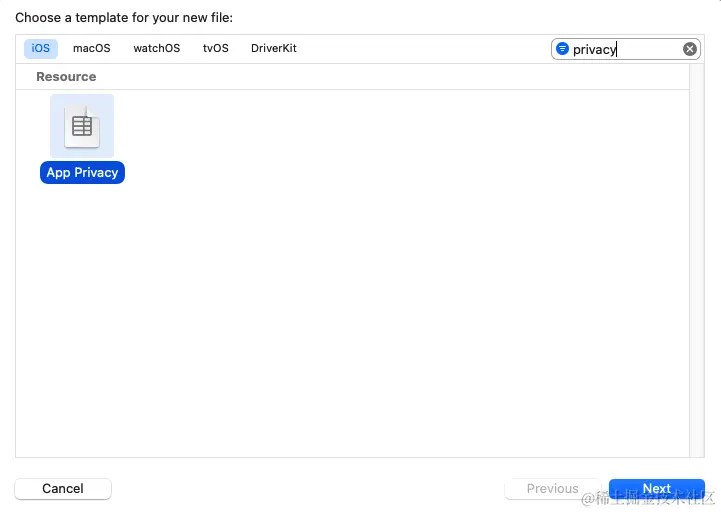Click the Cancel button

[63, 488]
